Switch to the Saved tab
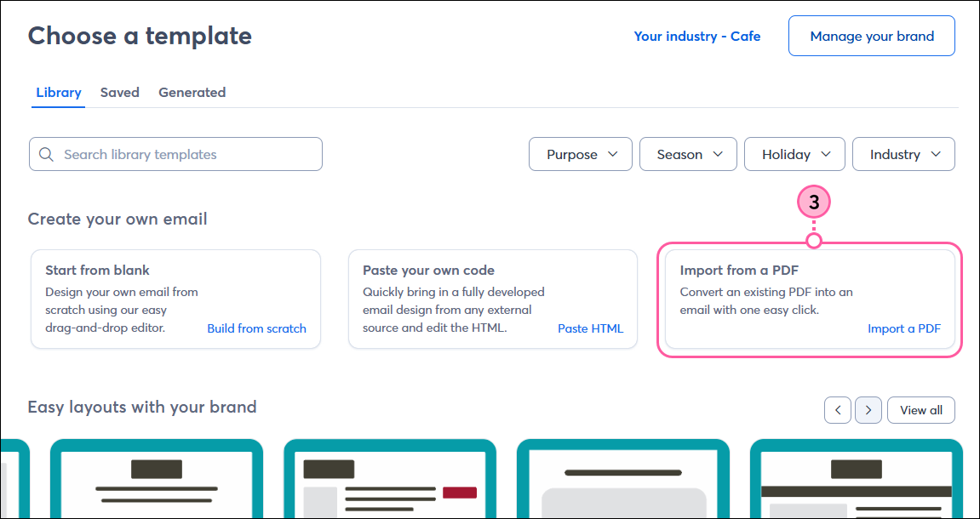Screen dimensions: 980x519 click(119, 92)
